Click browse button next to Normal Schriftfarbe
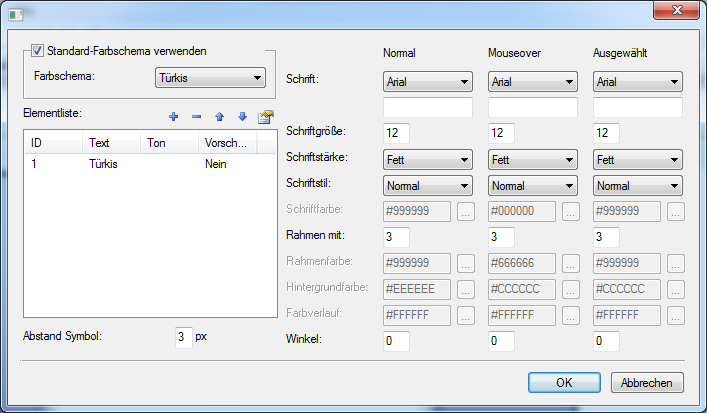The height and width of the screenshot is (413, 707). pos(466,211)
